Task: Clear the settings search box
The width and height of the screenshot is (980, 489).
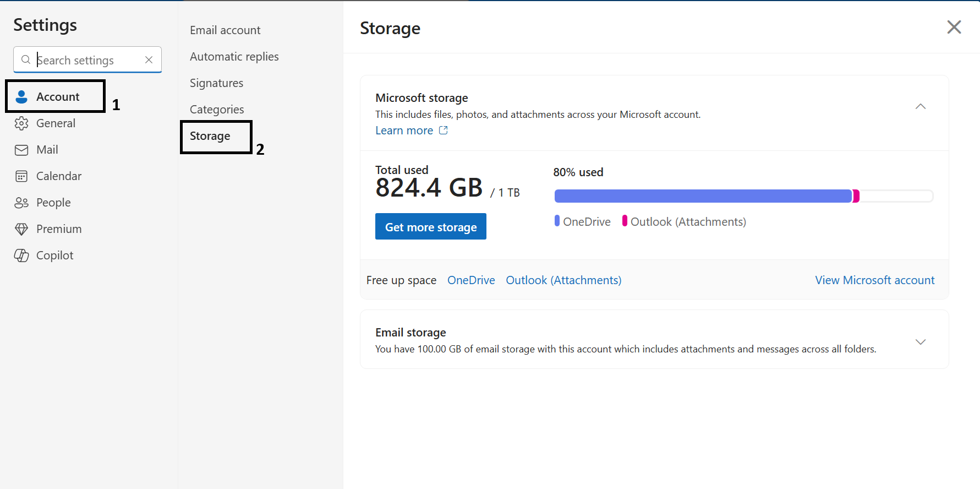Action: coord(149,59)
